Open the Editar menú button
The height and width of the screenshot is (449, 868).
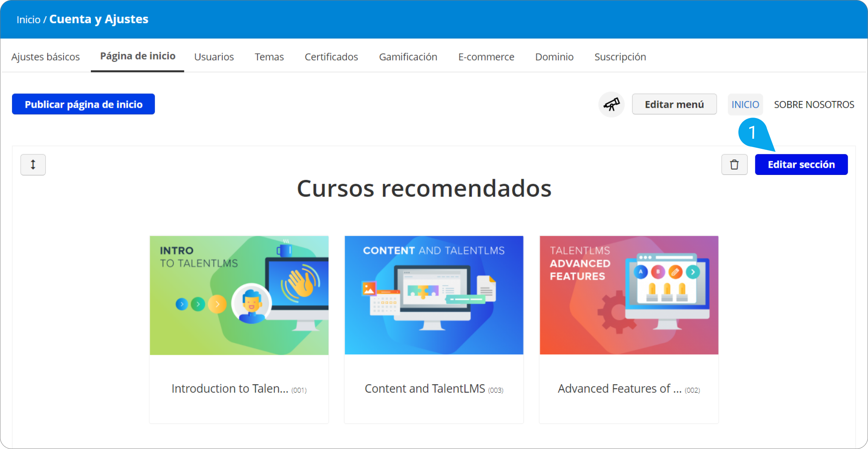tap(674, 104)
